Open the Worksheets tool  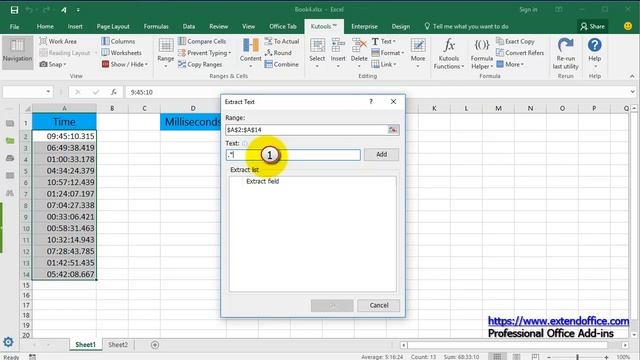(122, 53)
